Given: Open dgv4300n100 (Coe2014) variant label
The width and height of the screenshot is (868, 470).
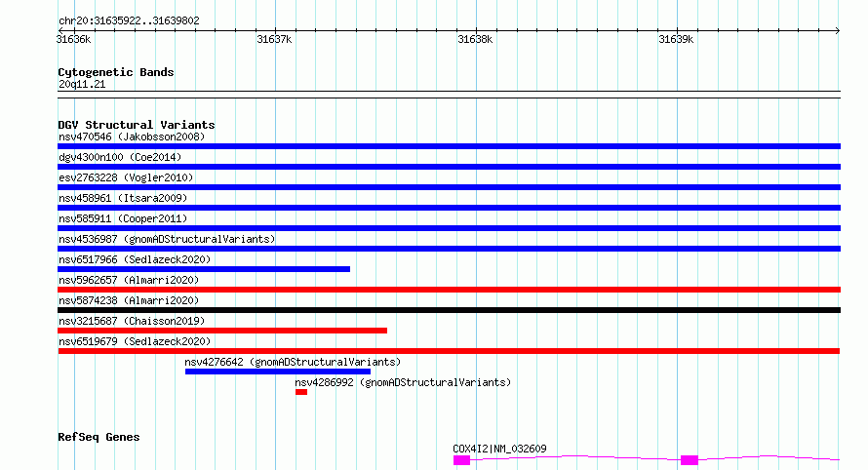Looking at the screenshot, I should point(120,157).
